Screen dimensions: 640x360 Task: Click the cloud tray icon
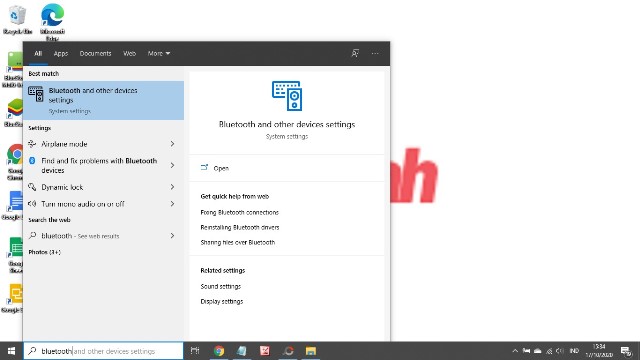(x=538, y=351)
